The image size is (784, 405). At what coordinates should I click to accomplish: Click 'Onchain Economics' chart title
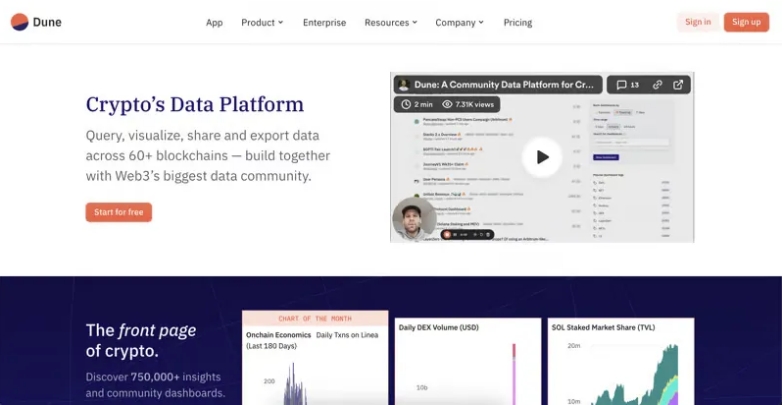[x=278, y=335]
